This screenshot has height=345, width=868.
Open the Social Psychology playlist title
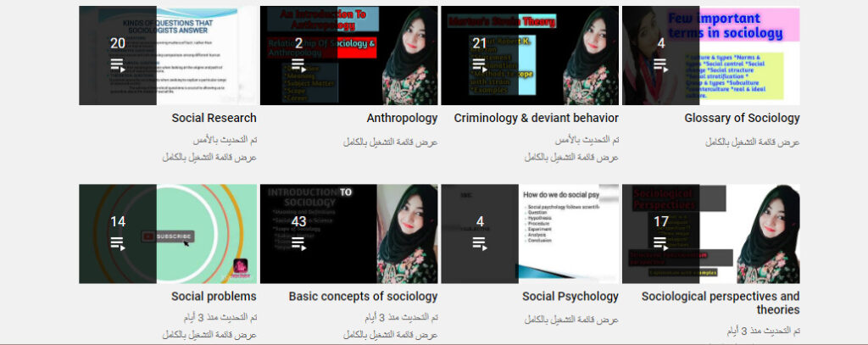point(570,297)
